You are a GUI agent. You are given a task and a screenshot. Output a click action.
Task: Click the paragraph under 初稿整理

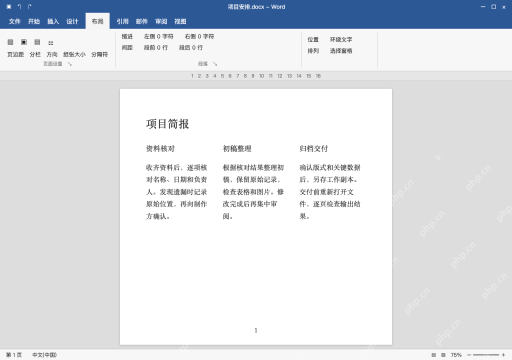tap(253, 192)
